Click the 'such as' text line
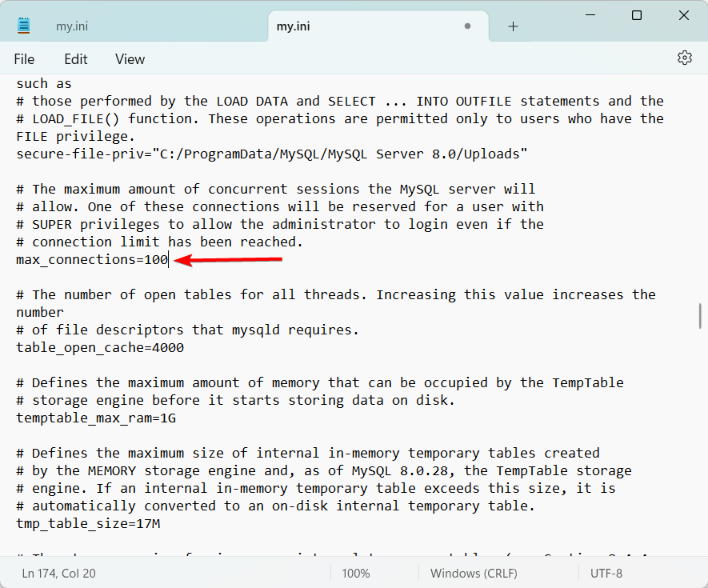Image resolution: width=708 pixels, height=588 pixels. [x=44, y=83]
